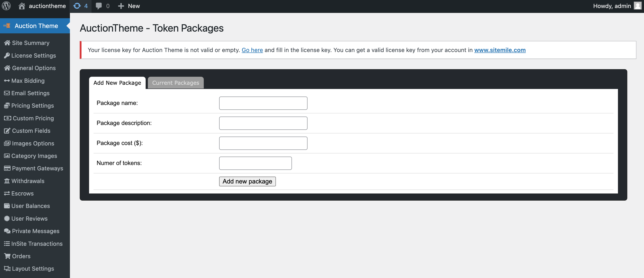Open User Reviews menu item
This screenshot has width=644, height=278.
[29, 219]
